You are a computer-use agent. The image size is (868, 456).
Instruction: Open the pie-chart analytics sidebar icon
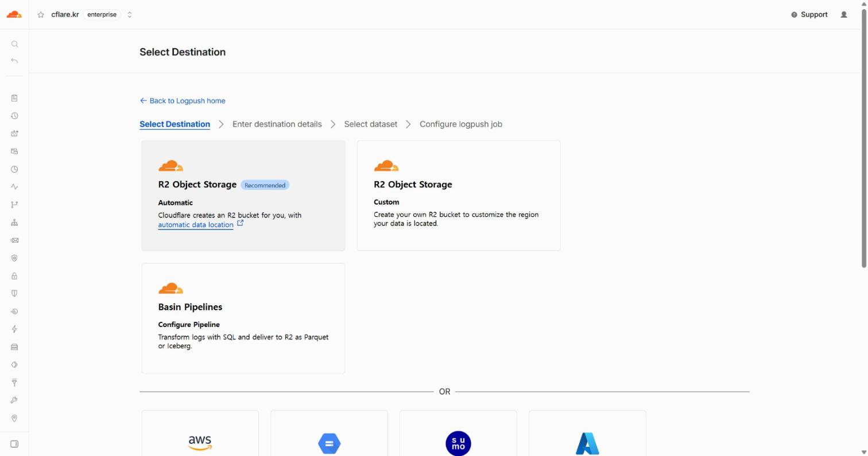coord(14,169)
